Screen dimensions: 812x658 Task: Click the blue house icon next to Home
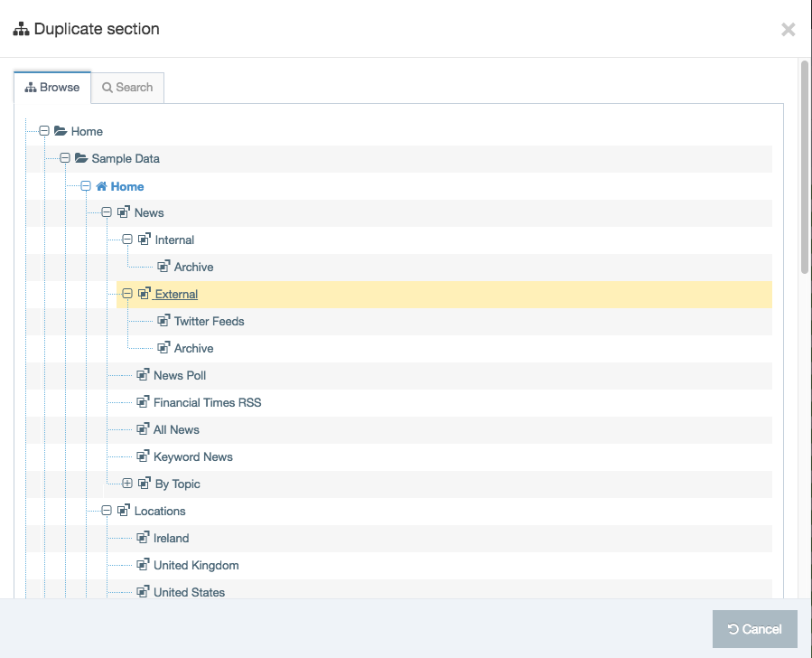(x=101, y=186)
